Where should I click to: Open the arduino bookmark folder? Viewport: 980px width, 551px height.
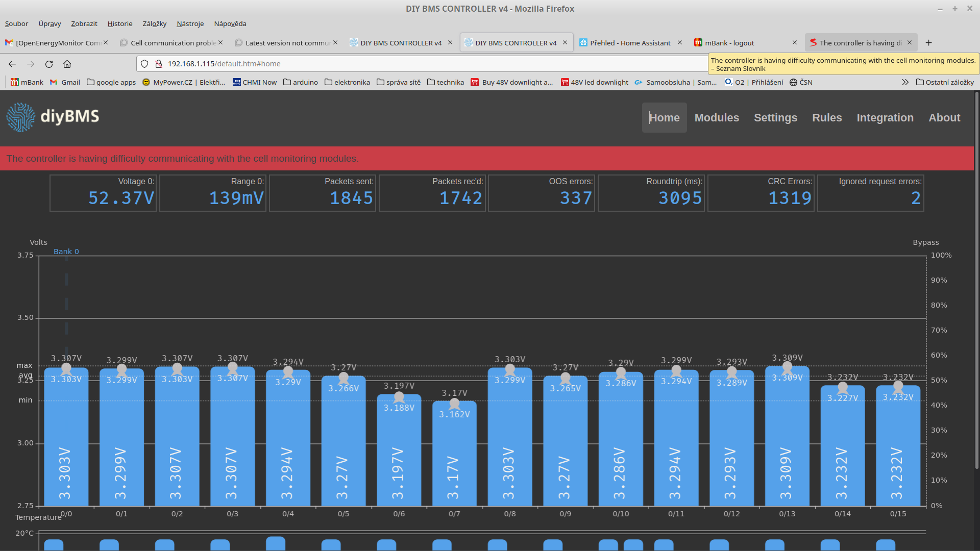pos(300,82)
